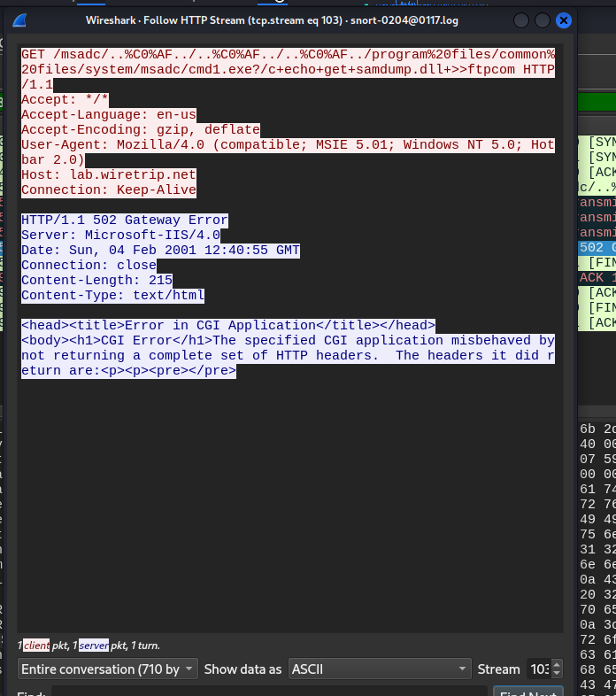616x696 pixels.
Task: Click the 'Accept-Language: en-us' line
Action: click(x=109, y=114)
